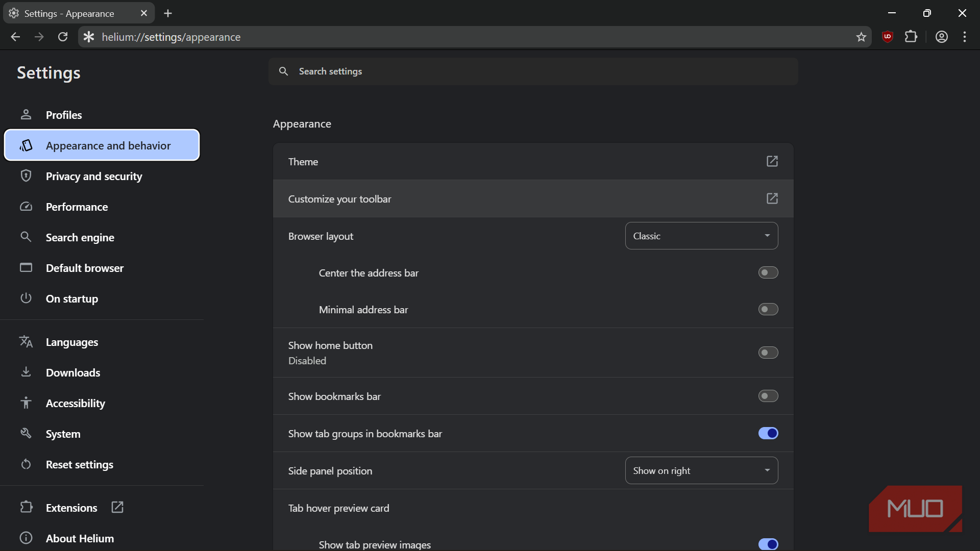
Task: Open a new tab with plus button
Action: (x=168, y=13)
